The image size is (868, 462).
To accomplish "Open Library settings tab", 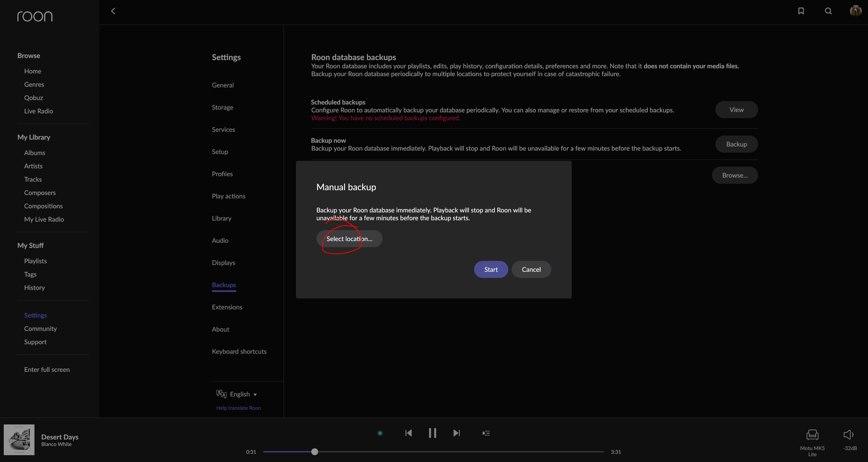I will tap(222, 218).
